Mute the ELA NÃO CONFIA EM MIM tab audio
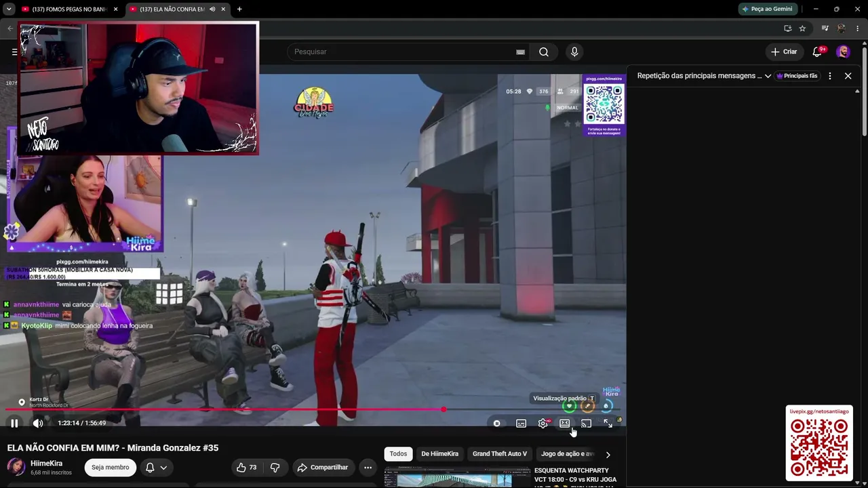868x488 pixels. point(212,9)
